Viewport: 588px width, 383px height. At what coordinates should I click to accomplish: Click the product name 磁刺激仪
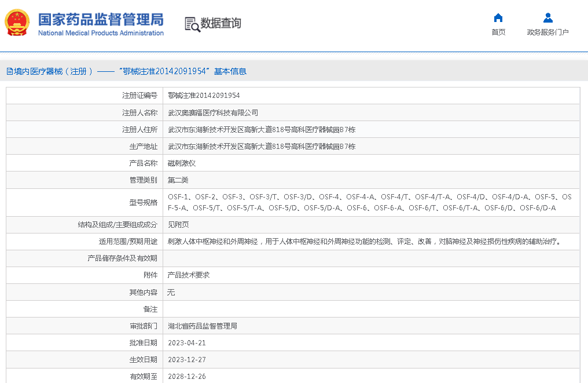click(x=182, y=163)
